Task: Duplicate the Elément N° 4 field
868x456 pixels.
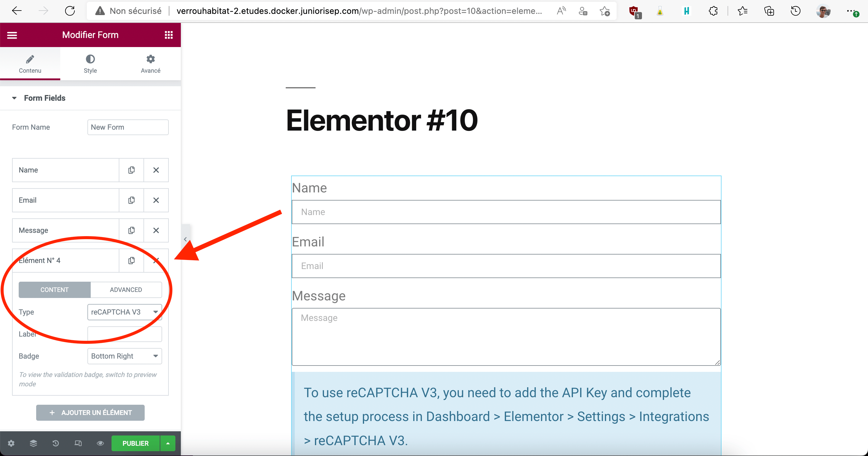Action: pos(131,260)
